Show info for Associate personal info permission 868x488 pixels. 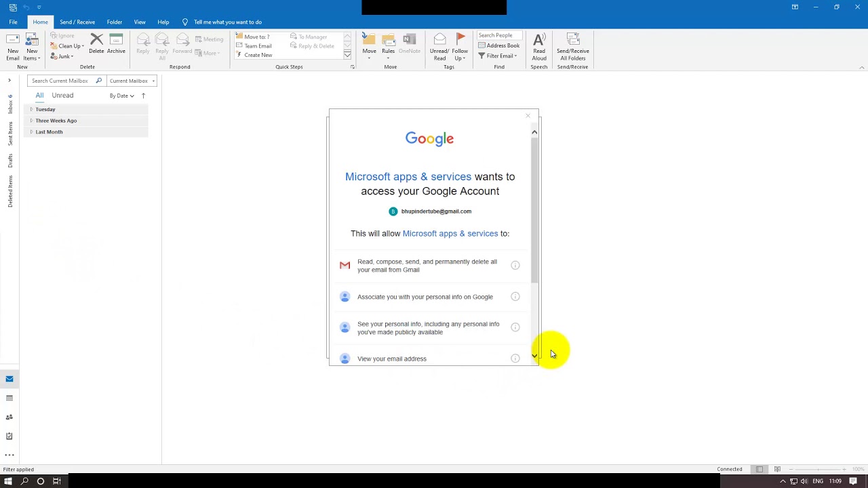click(x=515, y=297)
